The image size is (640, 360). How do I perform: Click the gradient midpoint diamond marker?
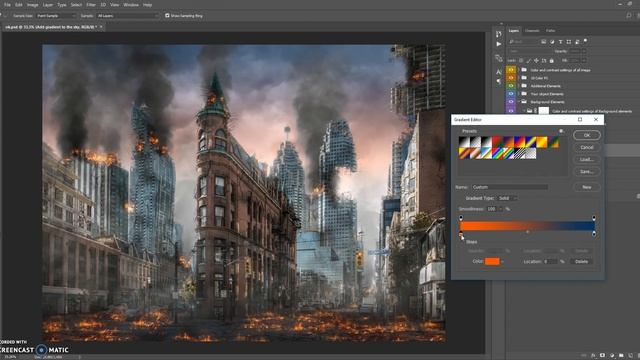click(527, 232)
